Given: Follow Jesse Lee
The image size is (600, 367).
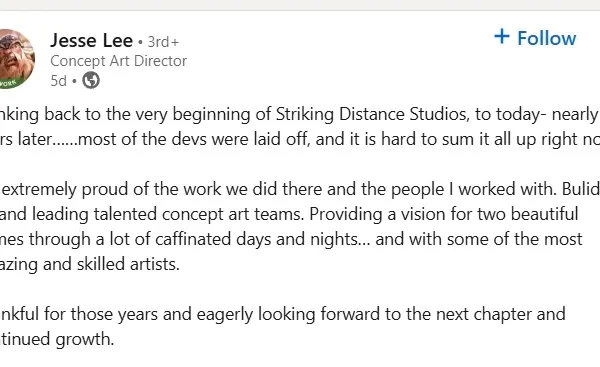Looking at the screenshot, I should point(535,38).
